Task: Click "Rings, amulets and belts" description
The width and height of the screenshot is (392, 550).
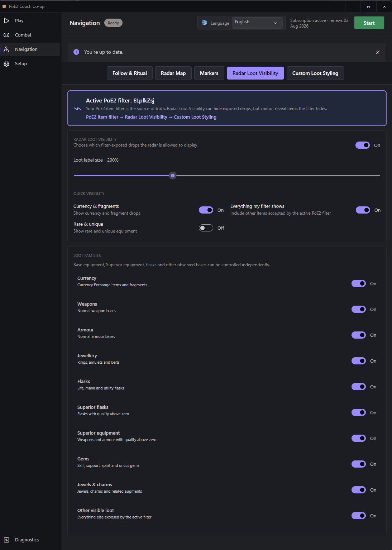Action: [99, 362]
